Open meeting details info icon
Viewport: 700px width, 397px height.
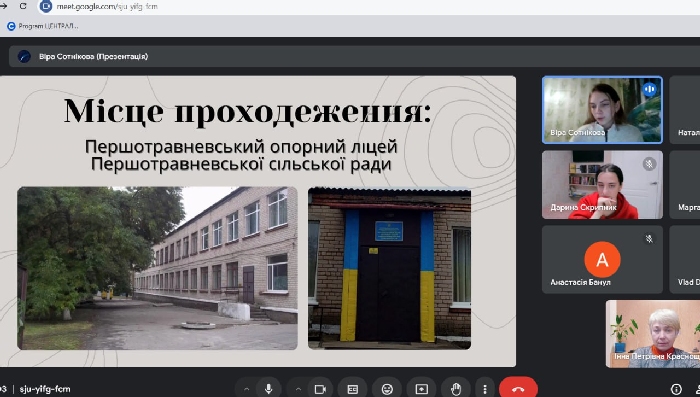click(x=676, y=389)
